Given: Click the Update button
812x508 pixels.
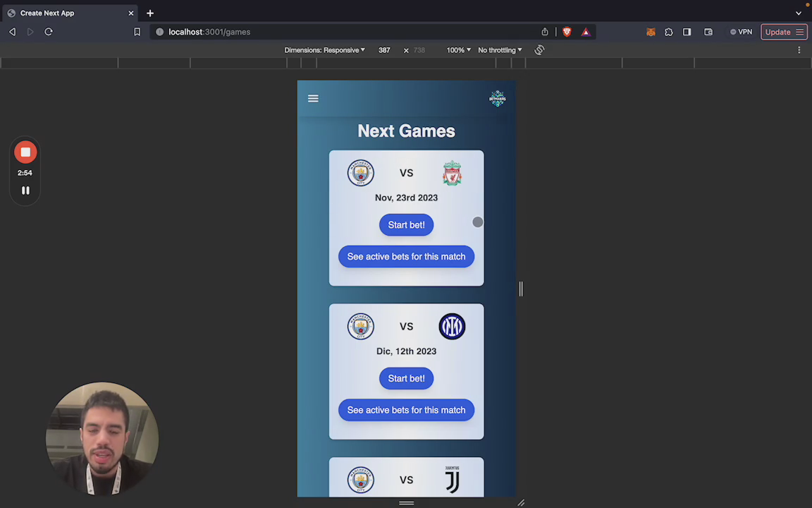Looking at the screenshot, I should click(784, 32).
